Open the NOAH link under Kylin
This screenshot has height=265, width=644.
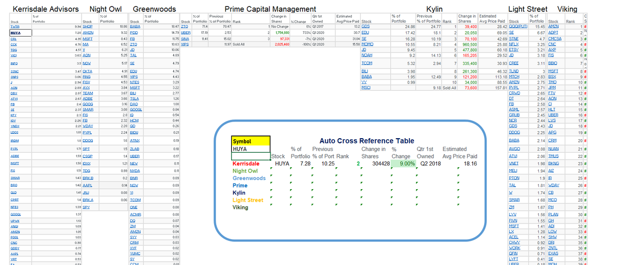(367, 55)
